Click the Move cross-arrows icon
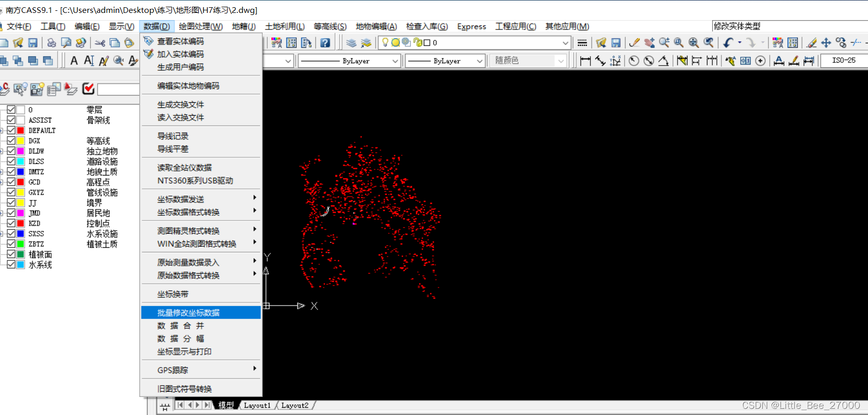The image size is (868, 415). pyautogui.click(x=826, y=43)
